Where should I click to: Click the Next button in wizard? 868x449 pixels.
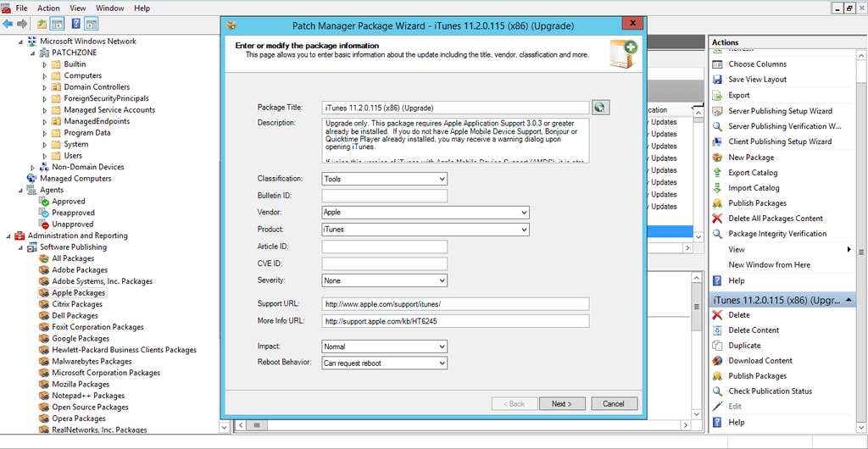point(561,403)
